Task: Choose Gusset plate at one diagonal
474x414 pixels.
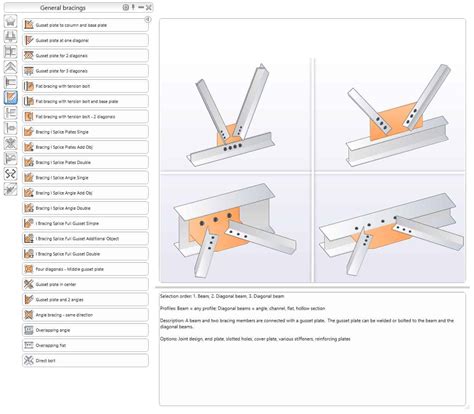Action: (85, 40)
